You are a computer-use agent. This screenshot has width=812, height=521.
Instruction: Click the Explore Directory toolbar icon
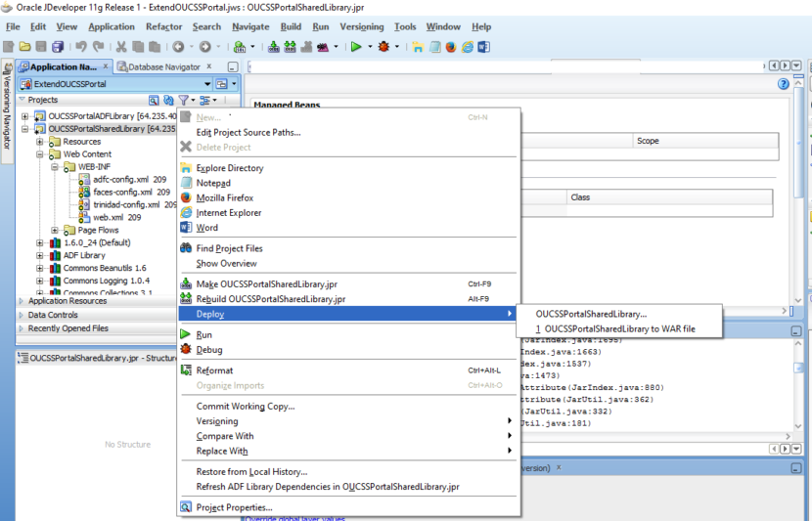pyautogui.click(x=418, y=47)
